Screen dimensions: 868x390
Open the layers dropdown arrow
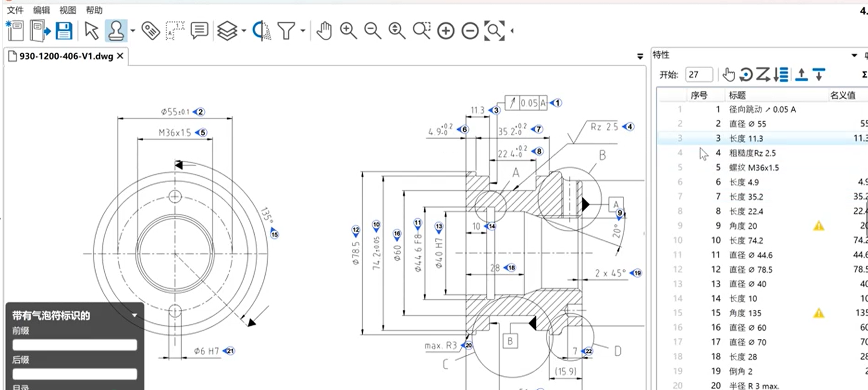(244, 31)
